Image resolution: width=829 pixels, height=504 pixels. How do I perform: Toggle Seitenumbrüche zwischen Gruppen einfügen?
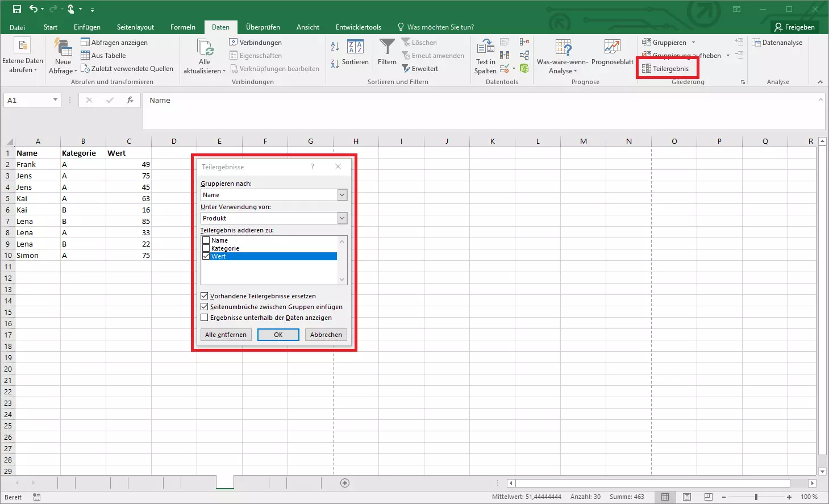click(x=205, y=307)
